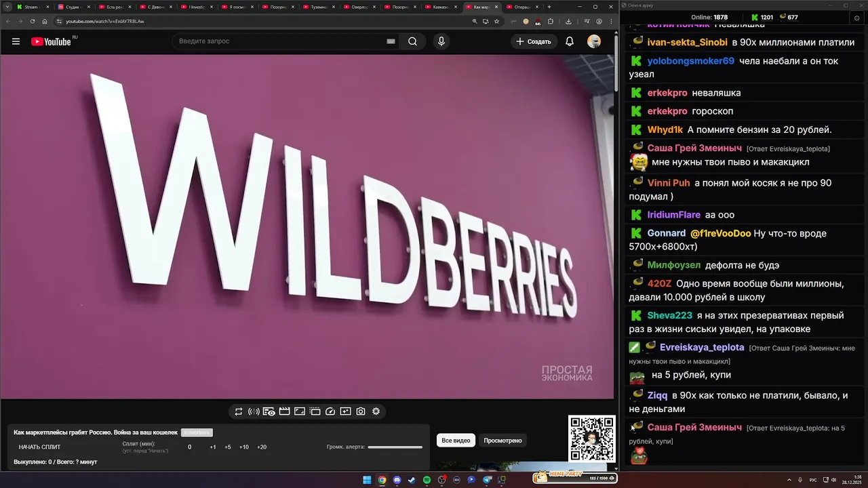Toggle the cinema eye mode icon

click(x=269, y=411)
